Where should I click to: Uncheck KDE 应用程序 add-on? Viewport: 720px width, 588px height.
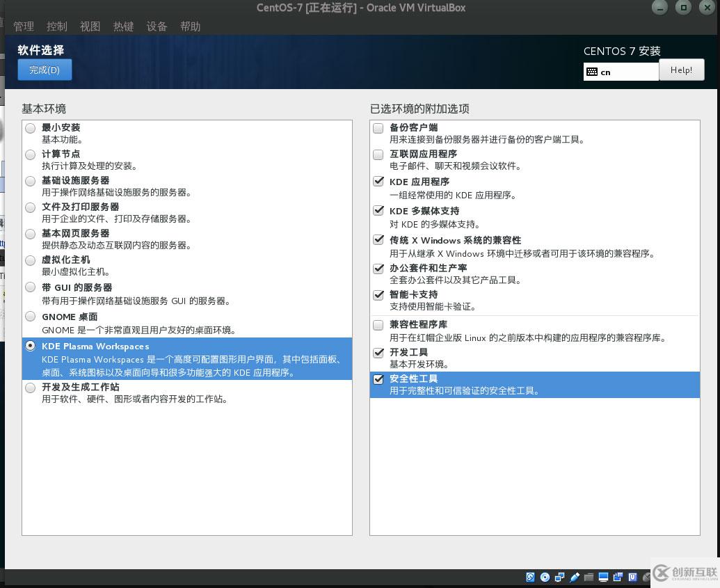378,182
